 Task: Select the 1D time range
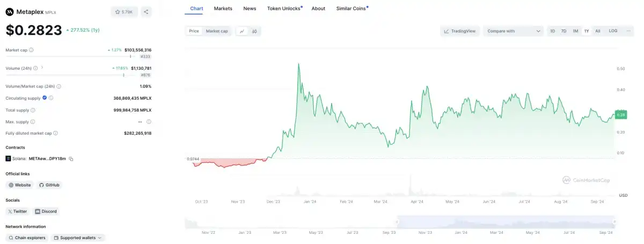pyautogui.click(x=553, y=31)
